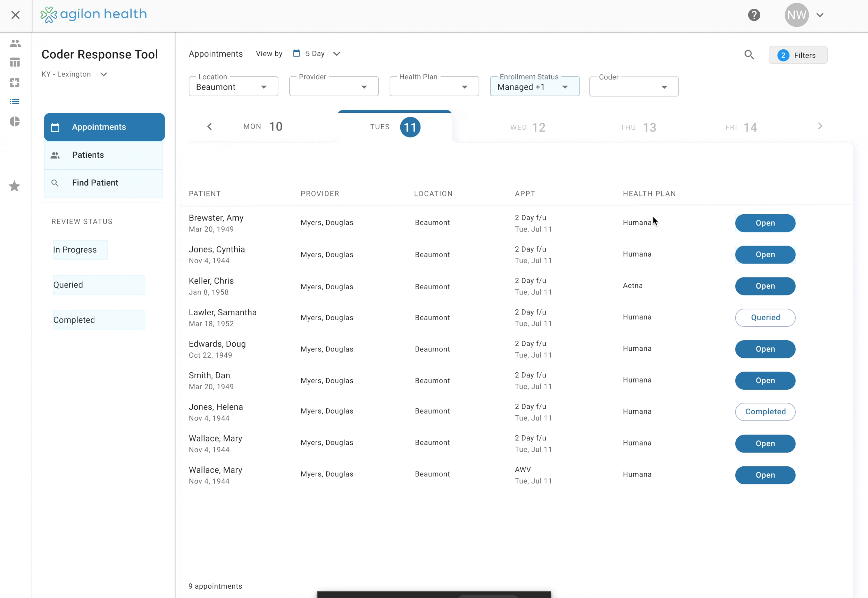Open the puzzle-piece icon in left rail
This screenshot has height=598, width=868.
tap(15, 82)
